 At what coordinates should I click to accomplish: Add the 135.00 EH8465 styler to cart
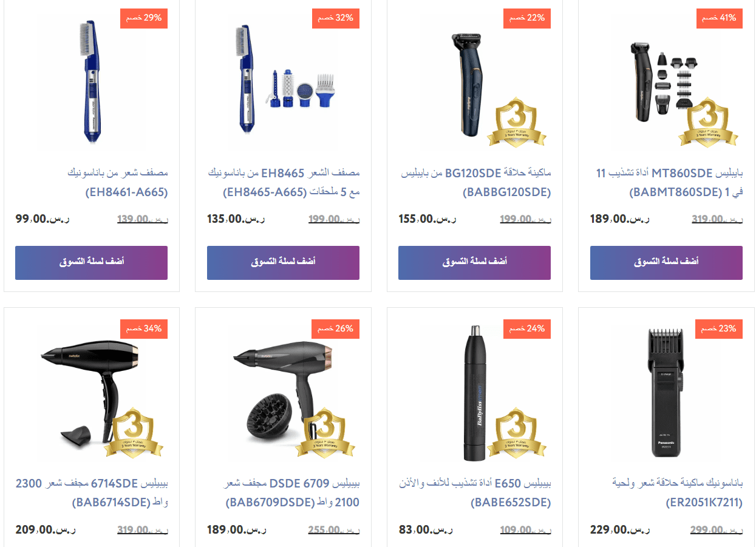283,263
